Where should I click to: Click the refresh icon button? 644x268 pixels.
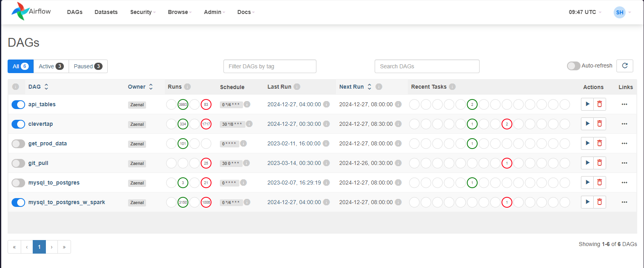pyautogui.click(x=624, y=66)
